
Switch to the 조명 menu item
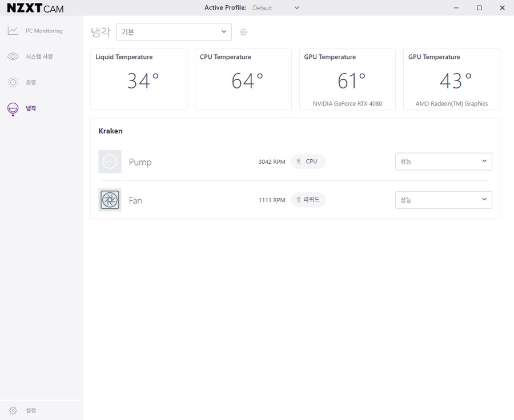tap(41, 82)
